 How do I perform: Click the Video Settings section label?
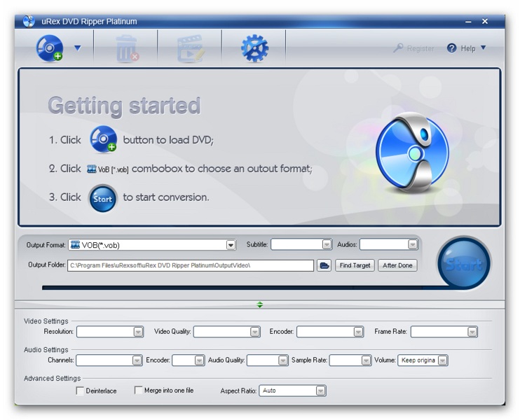pos(46,321)
